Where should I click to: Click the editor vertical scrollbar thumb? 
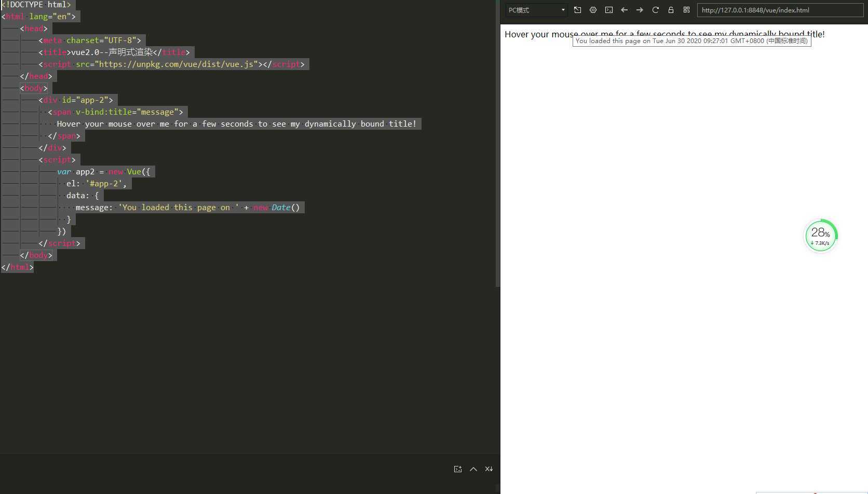[498, 143]
